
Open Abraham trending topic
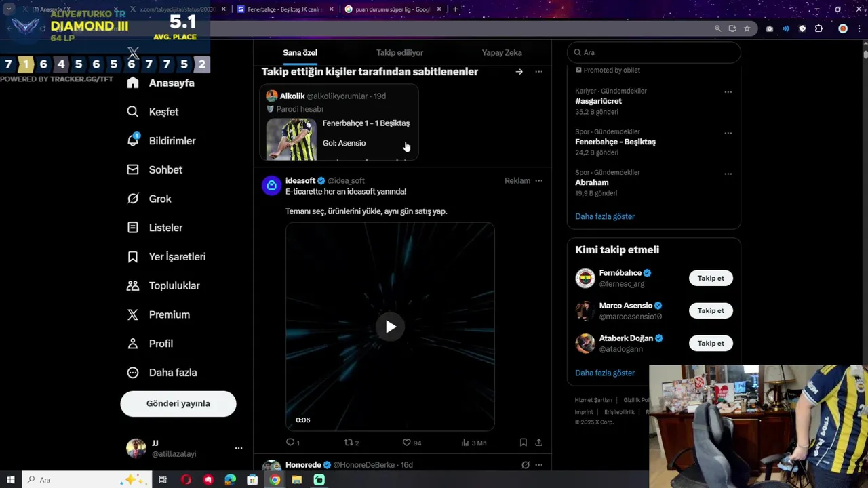[592, 182]
